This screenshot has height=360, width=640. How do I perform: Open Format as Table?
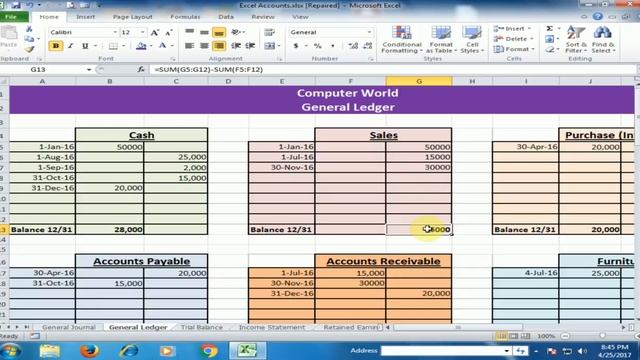point(441,40)
